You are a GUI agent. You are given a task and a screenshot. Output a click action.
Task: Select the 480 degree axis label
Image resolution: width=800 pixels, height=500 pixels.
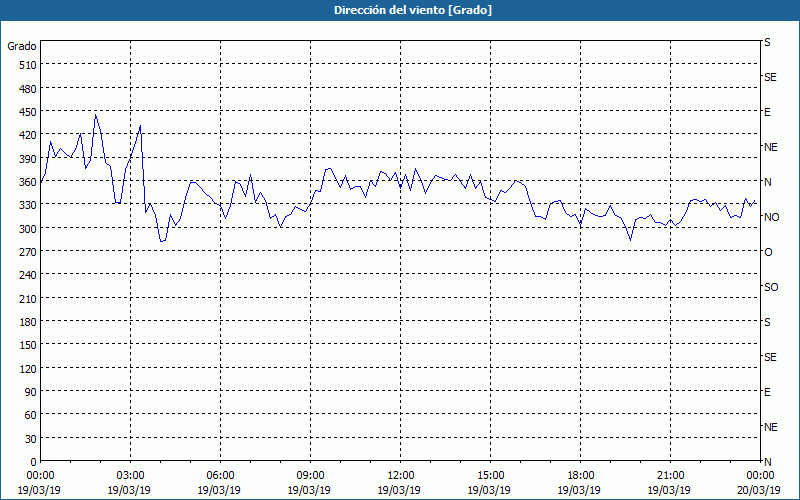[28, 89]
